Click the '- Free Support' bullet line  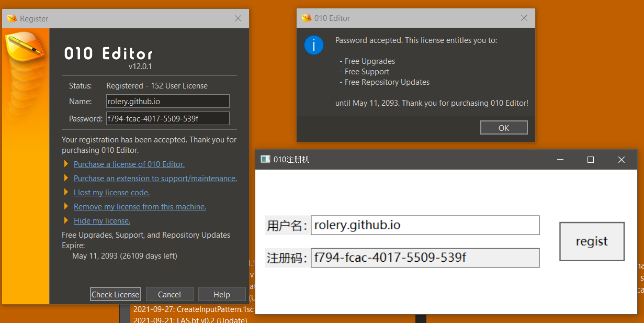[x=365, y=72]
